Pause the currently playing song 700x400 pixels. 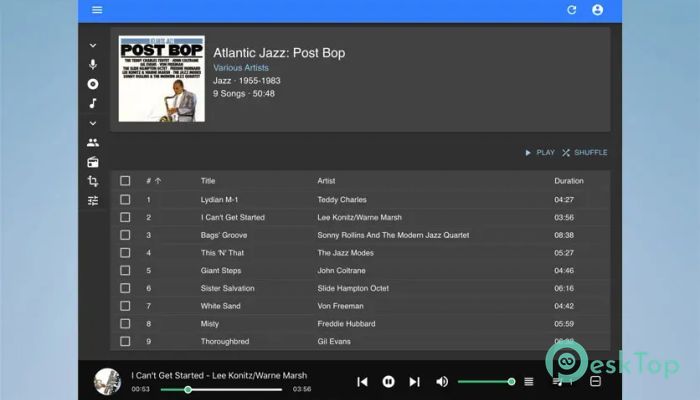(388, 382)
